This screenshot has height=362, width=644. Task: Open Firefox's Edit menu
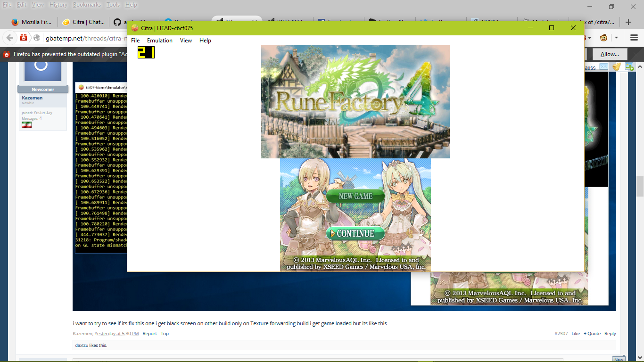pos(22,5)
